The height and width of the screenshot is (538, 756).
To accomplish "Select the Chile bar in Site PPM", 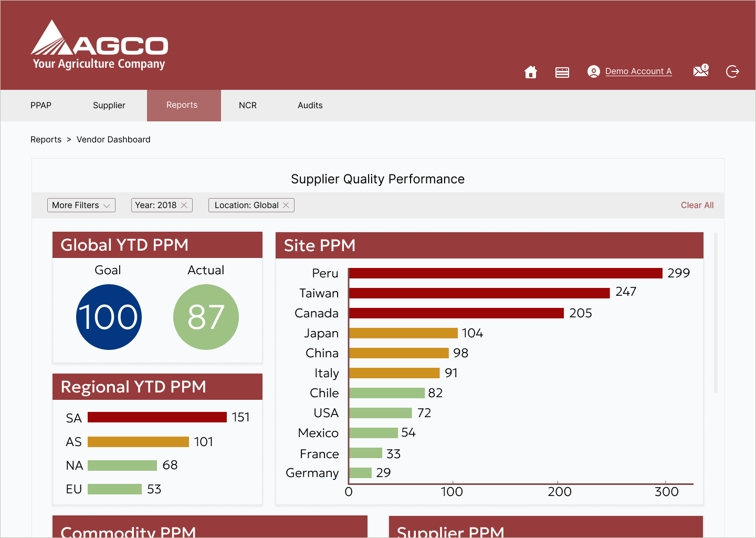I will pyautogui.click(x=387, y=393).
